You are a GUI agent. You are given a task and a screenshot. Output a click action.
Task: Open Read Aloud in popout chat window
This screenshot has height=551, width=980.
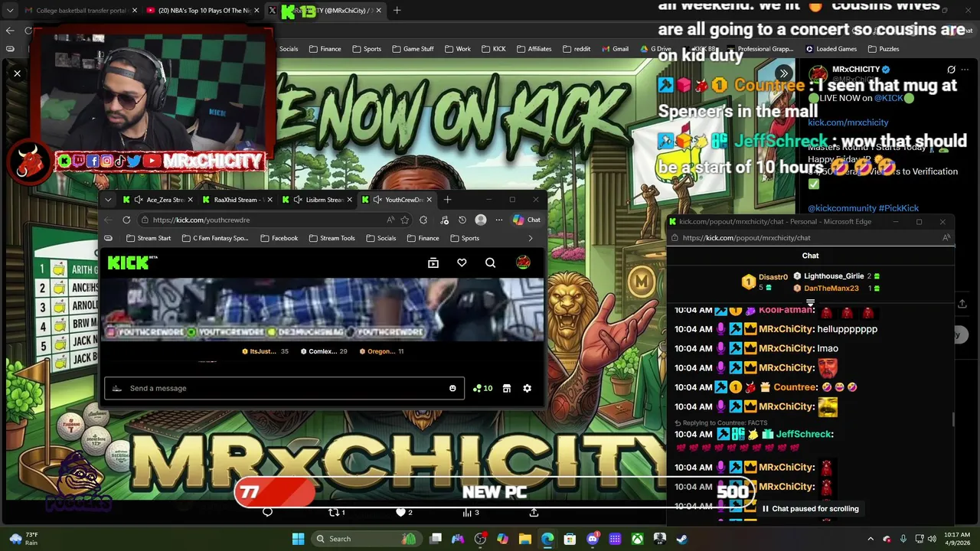(946, 238)
